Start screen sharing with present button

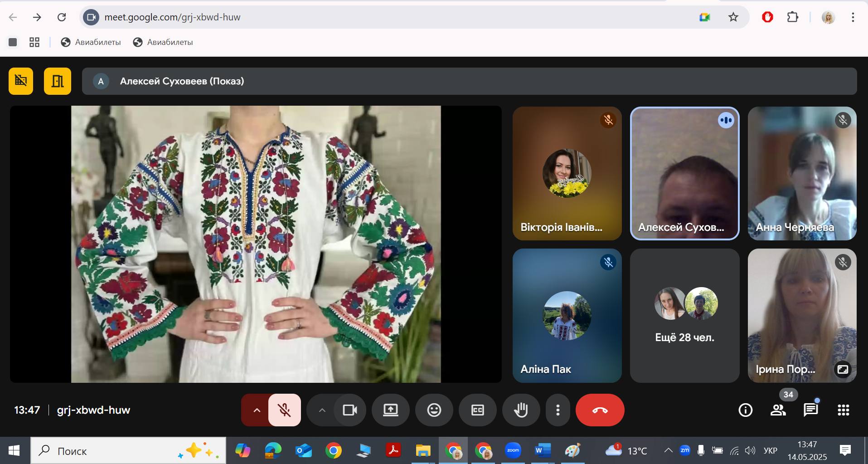point(390,410)
